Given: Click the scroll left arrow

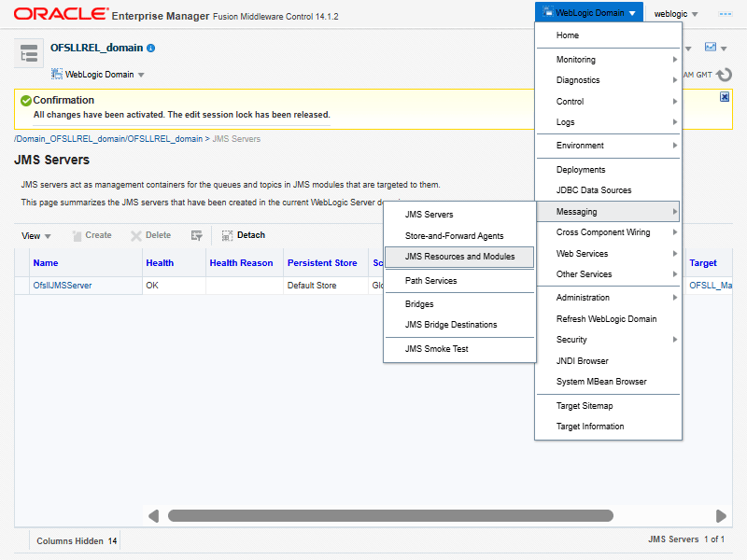Looking at the screenshot, I should [153, 516].
